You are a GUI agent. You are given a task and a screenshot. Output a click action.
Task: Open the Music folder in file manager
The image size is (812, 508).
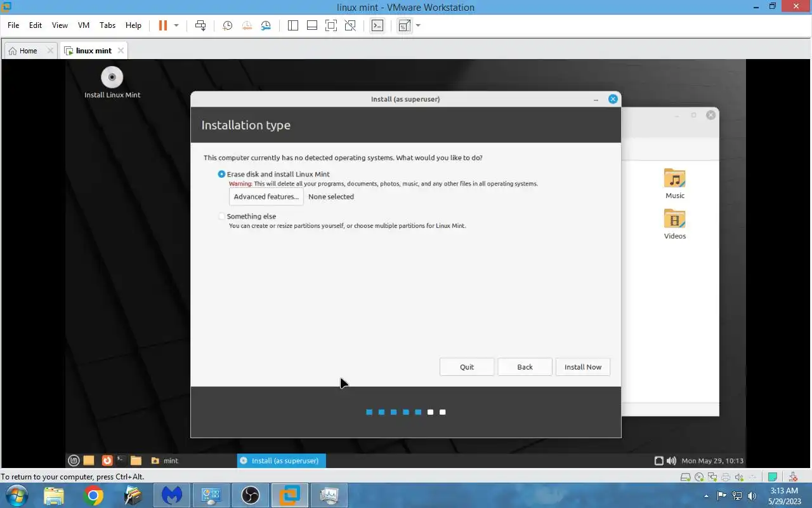675,184
